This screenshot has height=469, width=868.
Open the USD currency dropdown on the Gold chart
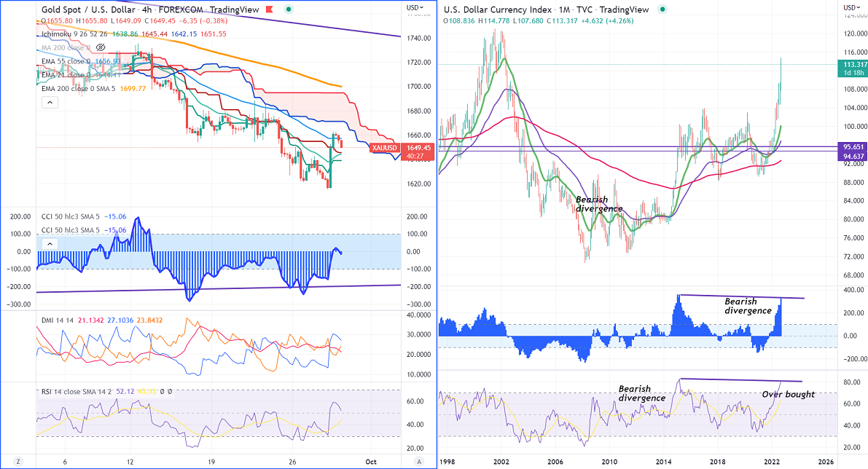coord(415,8)
